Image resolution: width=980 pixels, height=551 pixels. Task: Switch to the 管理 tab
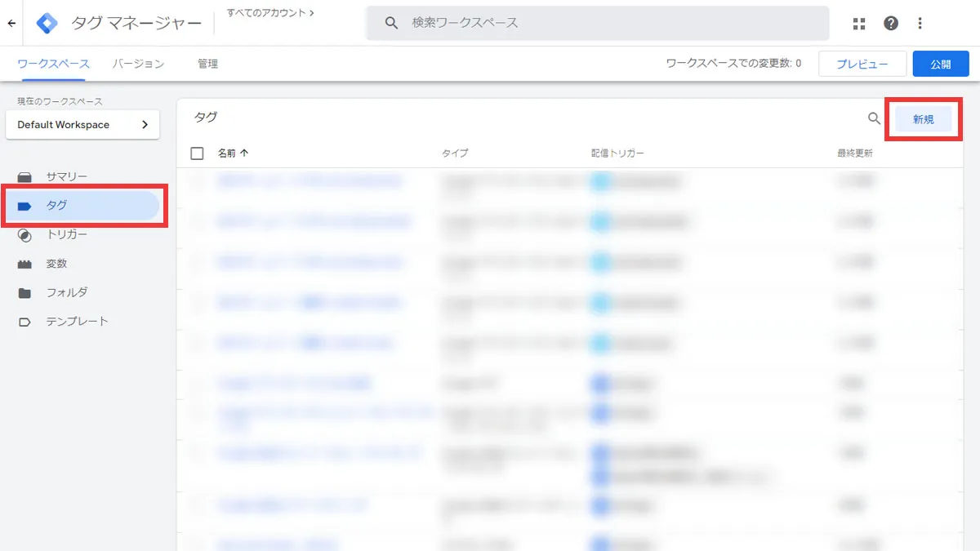pos(207,63)
